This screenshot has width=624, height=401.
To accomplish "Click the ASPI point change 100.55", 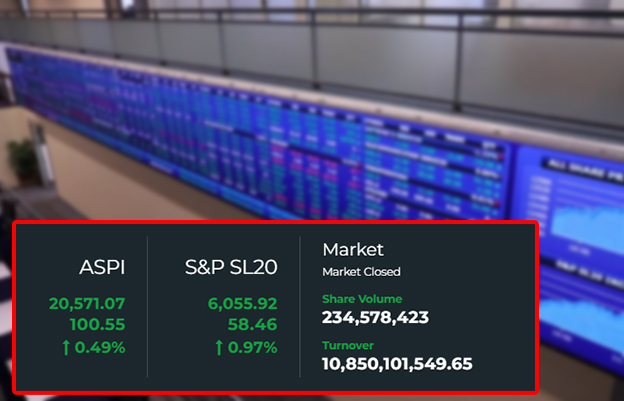I will (x=98, y=325).
